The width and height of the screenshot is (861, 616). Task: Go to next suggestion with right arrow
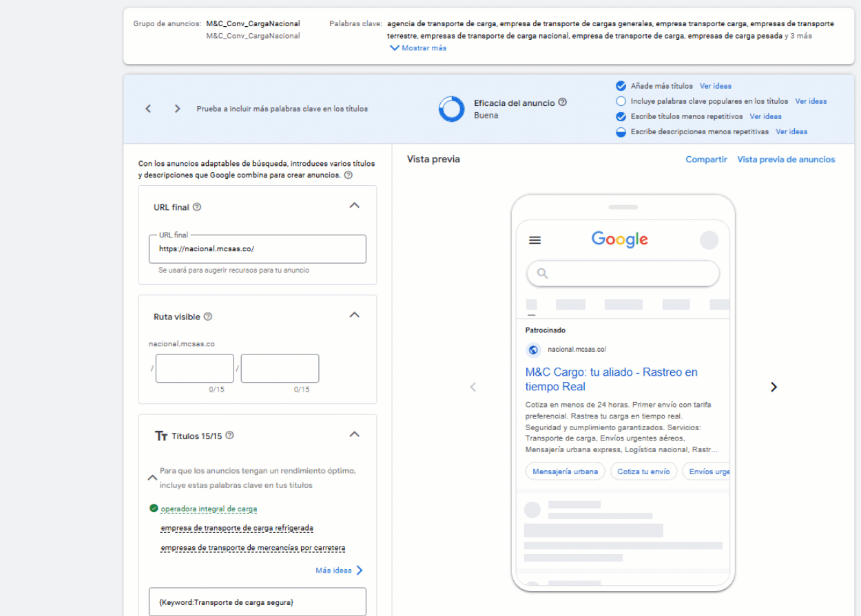177,109
